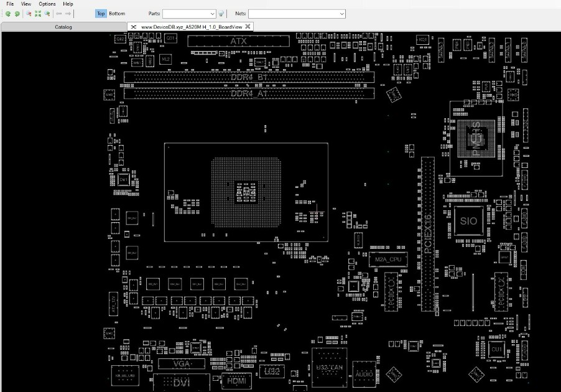This screenshot has width=561, height=392.
Task: Select the PCIEX16 slot on board
Action: [x=428, y=234]
